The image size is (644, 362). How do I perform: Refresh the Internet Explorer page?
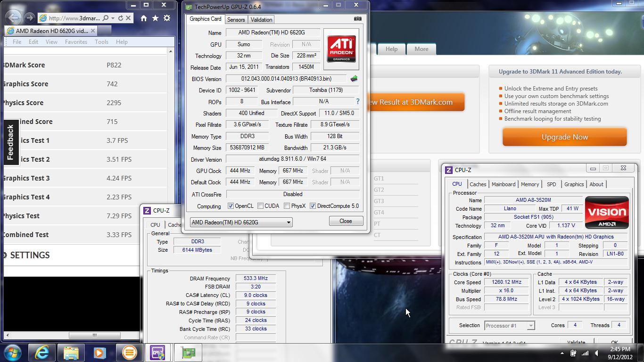pyautogui.click(x=121, y=18)
